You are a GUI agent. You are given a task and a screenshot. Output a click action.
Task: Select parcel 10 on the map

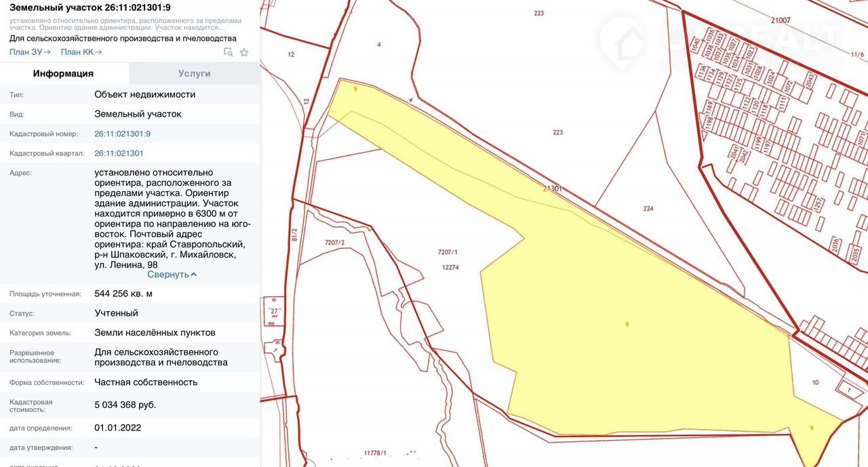pyautogui.click(x=815, y=382)
